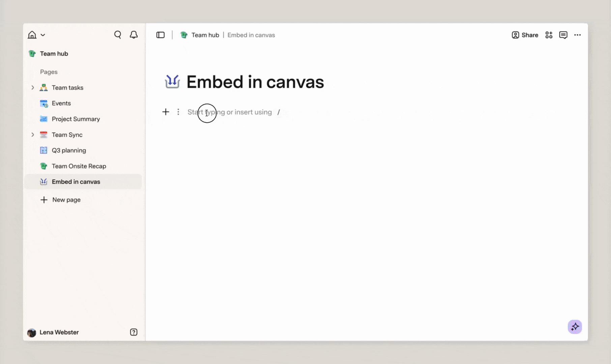Click the page title icon beside Embed in canvas
Screen dimensions: 611x364
(172, 82)
